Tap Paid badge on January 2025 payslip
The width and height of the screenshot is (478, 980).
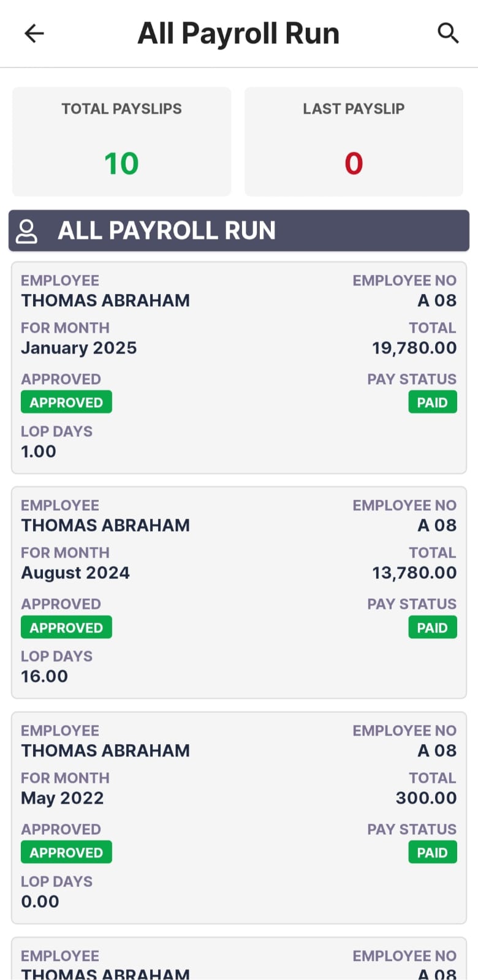(x=432, y=402)
